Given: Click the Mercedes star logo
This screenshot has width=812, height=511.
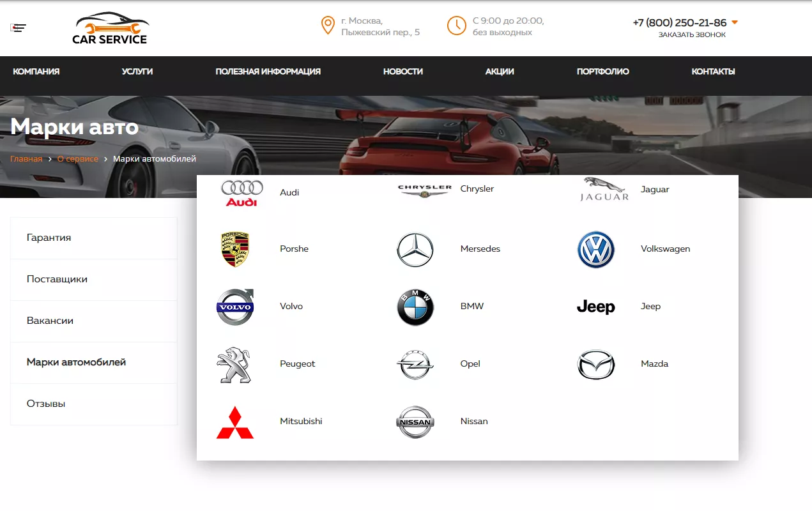Looking at the screenshot, I should (x=415, y=249).
